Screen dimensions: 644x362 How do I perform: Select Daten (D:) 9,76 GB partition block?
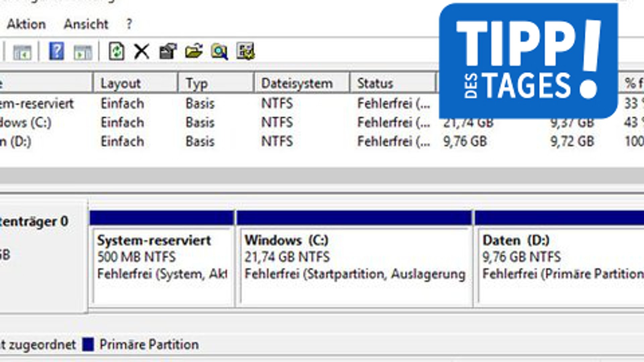[559, 259]
